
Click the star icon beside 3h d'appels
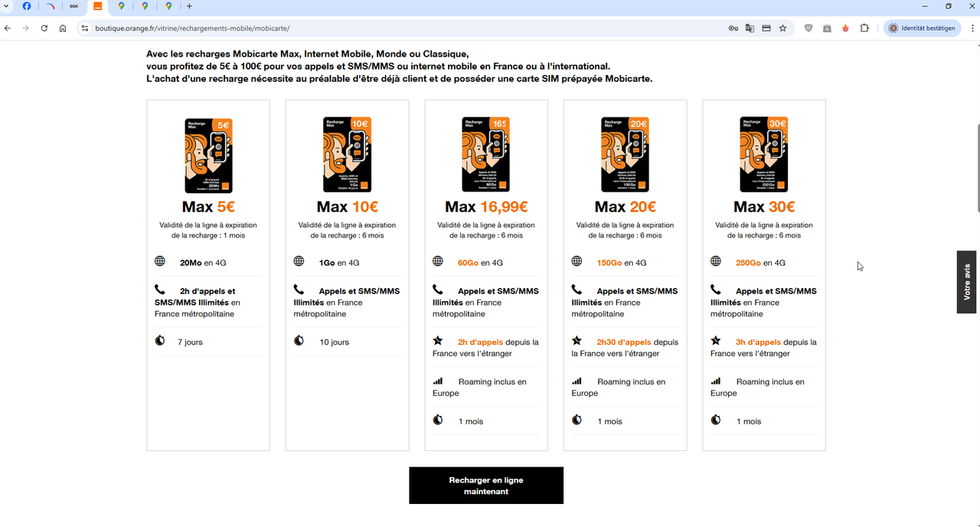coord(716,340)
